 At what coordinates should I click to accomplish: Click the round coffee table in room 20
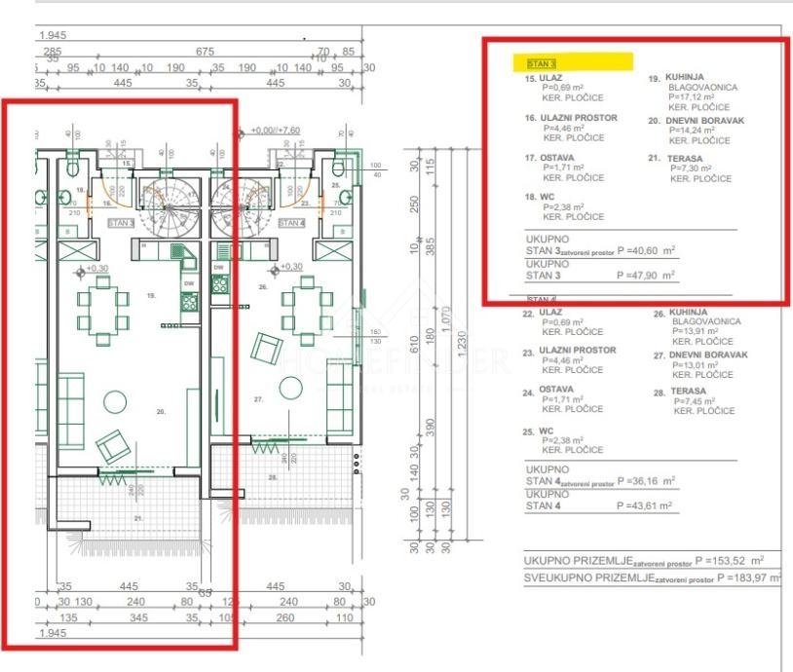(x=115, y=402)
